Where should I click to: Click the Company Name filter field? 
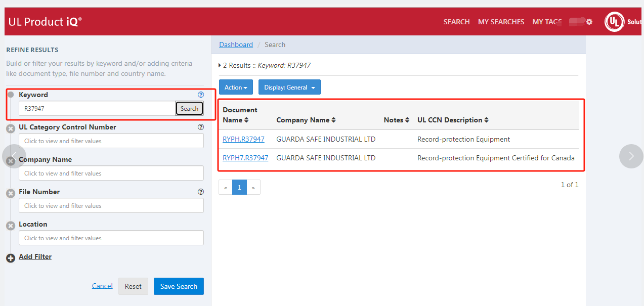click(x=111, y=173)
